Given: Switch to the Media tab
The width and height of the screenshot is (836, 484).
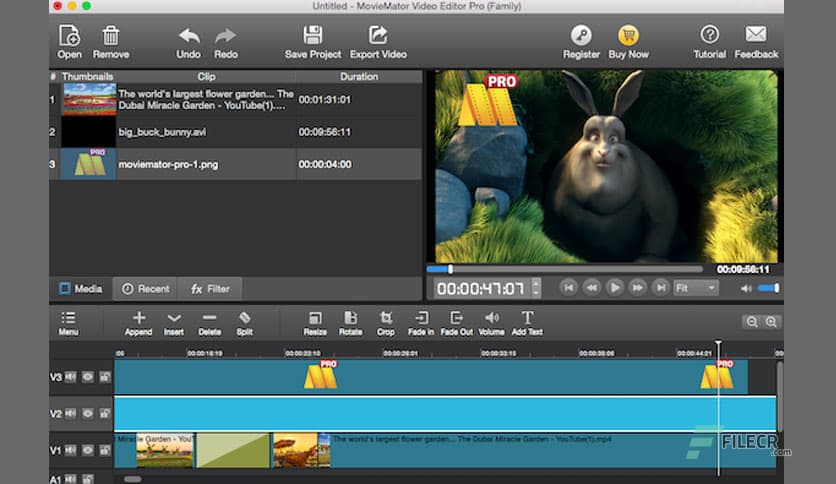Looking at the screenshot, I should click(81, 289).
